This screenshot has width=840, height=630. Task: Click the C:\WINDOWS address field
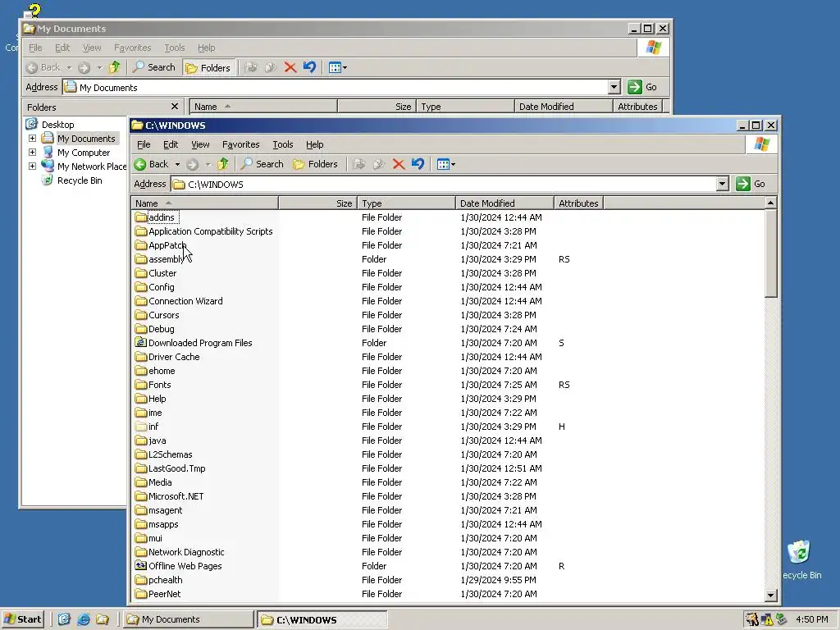(x=444, y=185)
